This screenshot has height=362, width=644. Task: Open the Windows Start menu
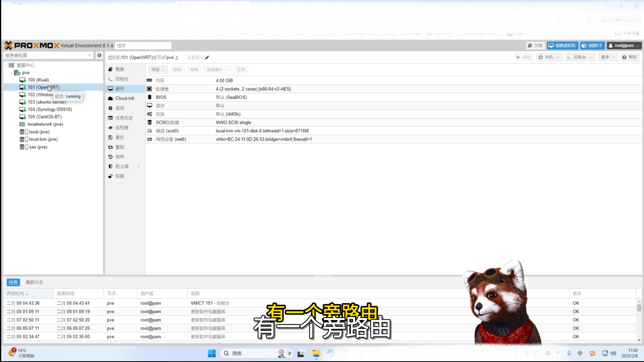pos(211,353)
